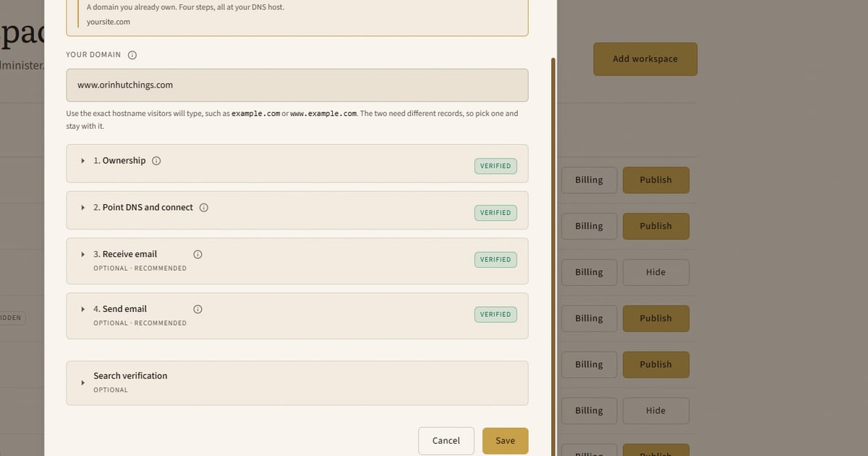868x456 pixels.
Task: Cancel the domain dialog
Action: point(446,441)
